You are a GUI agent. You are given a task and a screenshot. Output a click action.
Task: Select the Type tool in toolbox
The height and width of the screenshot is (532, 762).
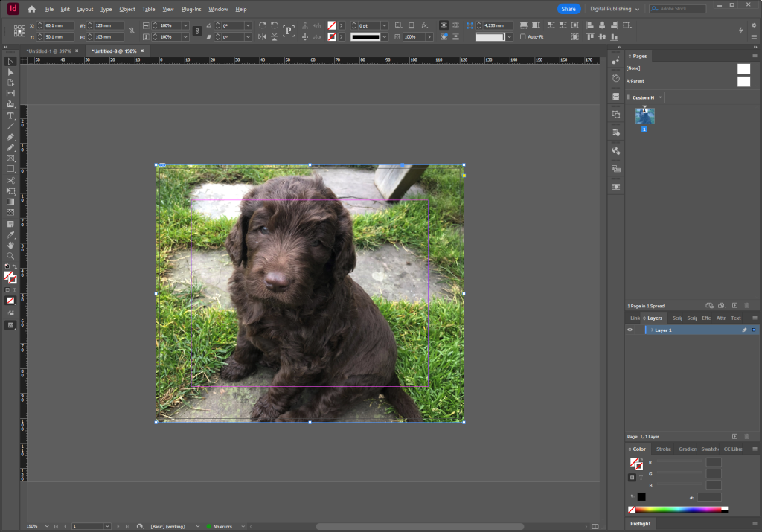(x=10, y=115)
